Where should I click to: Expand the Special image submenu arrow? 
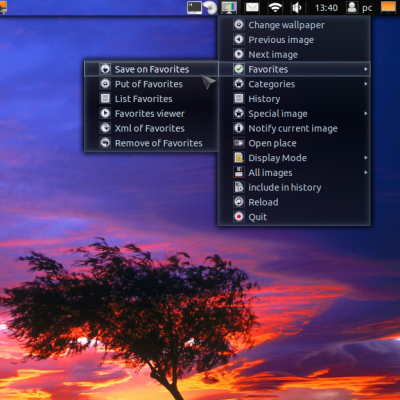pyautogui.click(x=366, y=113)
